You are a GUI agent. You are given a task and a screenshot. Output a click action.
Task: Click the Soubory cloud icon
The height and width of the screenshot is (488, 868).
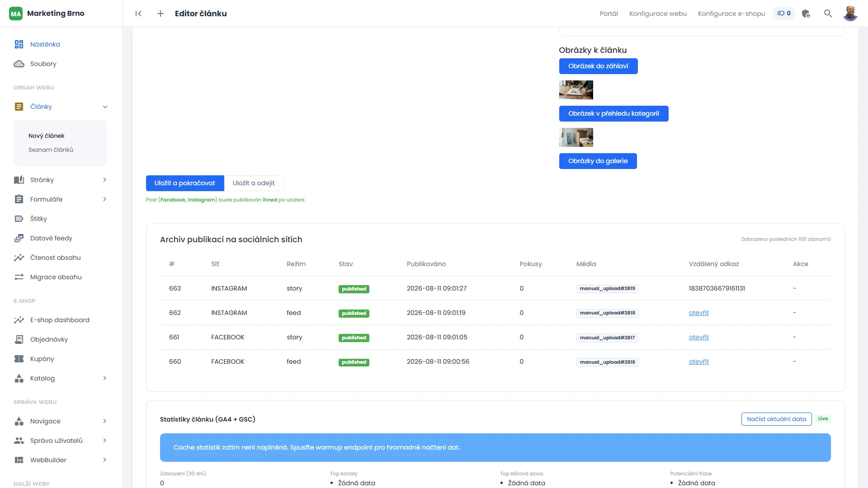click(x=19, y=64)
